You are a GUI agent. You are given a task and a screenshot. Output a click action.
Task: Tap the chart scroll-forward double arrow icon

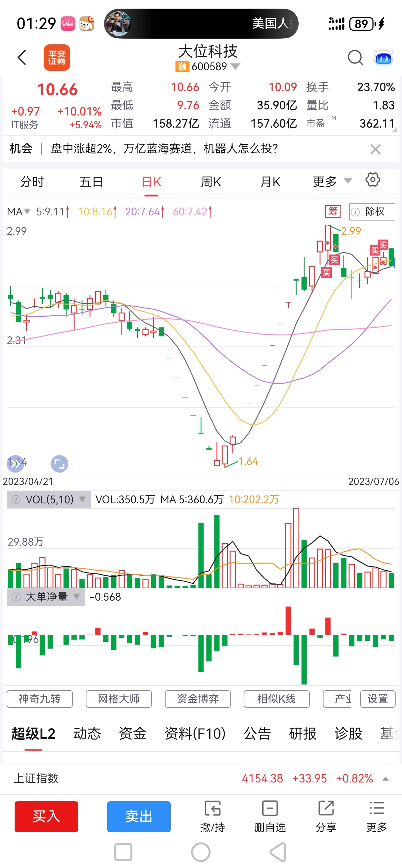15,464
